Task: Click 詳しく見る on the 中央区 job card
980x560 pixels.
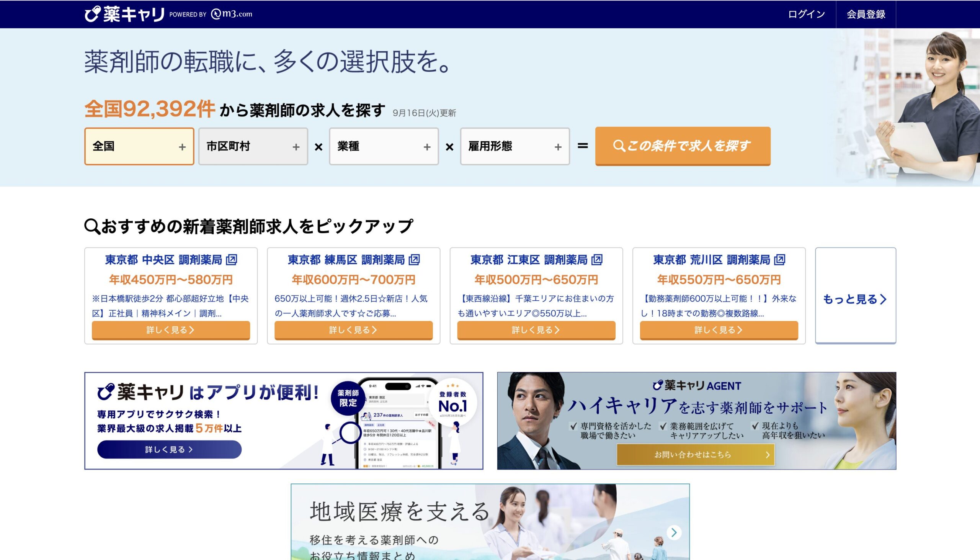Action: [x=171, y=330]
